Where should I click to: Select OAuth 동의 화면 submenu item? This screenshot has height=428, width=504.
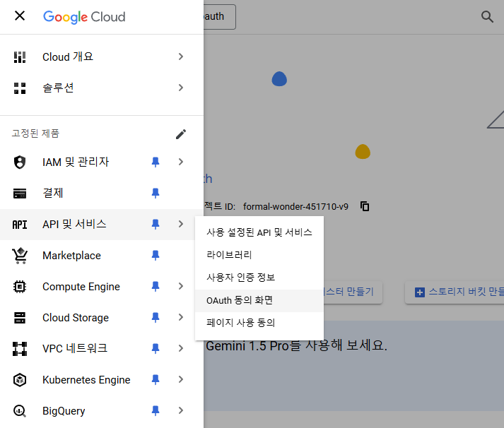coord(259,301)
